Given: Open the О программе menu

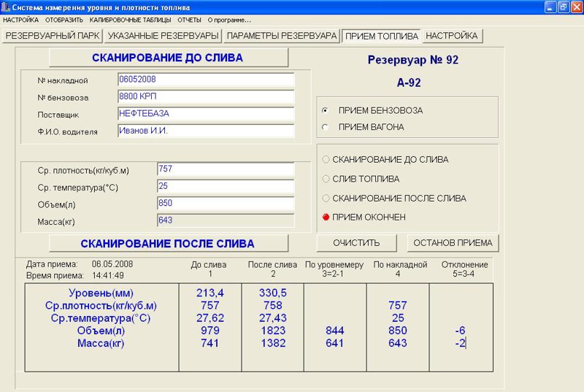Looking at the screenshot, I should point(229,20).
